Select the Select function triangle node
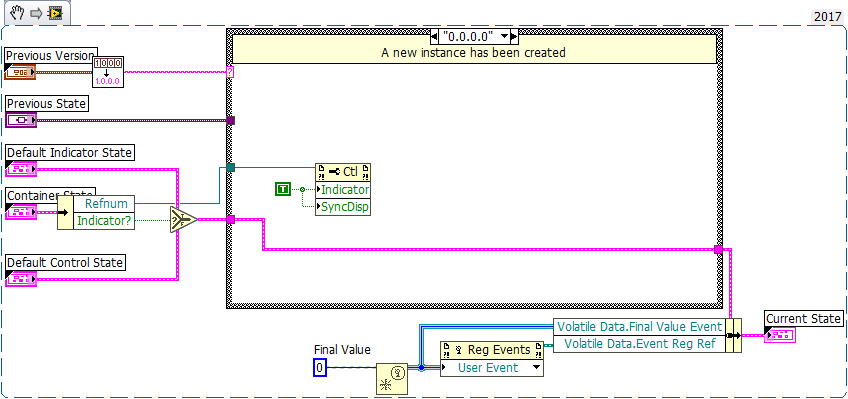 click(x=183, y=220)
